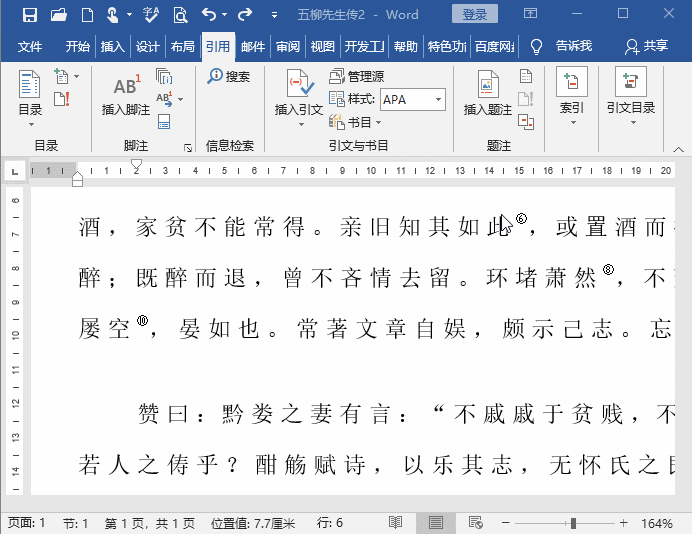Click the zoom slider handle
Screen dimensions: 692x534
pyautogui.click(x=573, y=523)
